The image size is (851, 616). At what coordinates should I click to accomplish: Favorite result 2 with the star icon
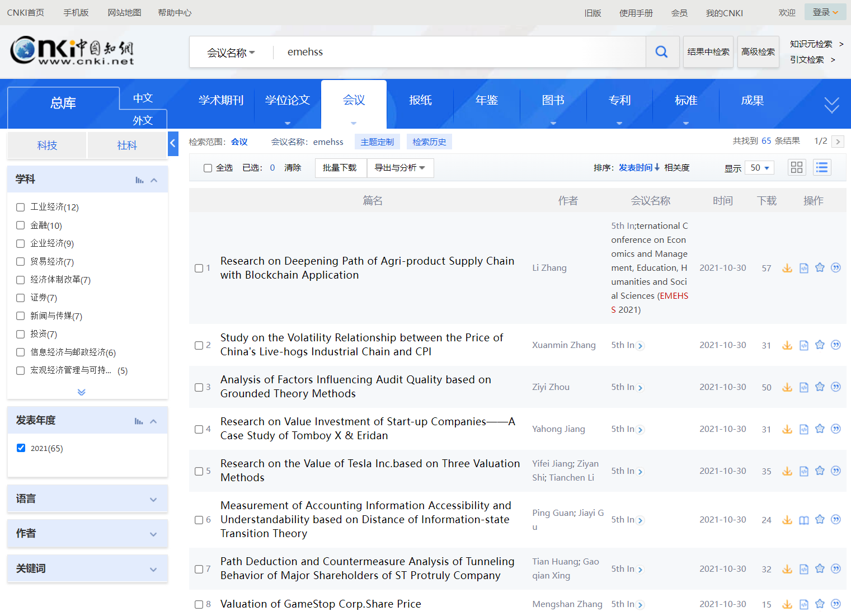820,345
